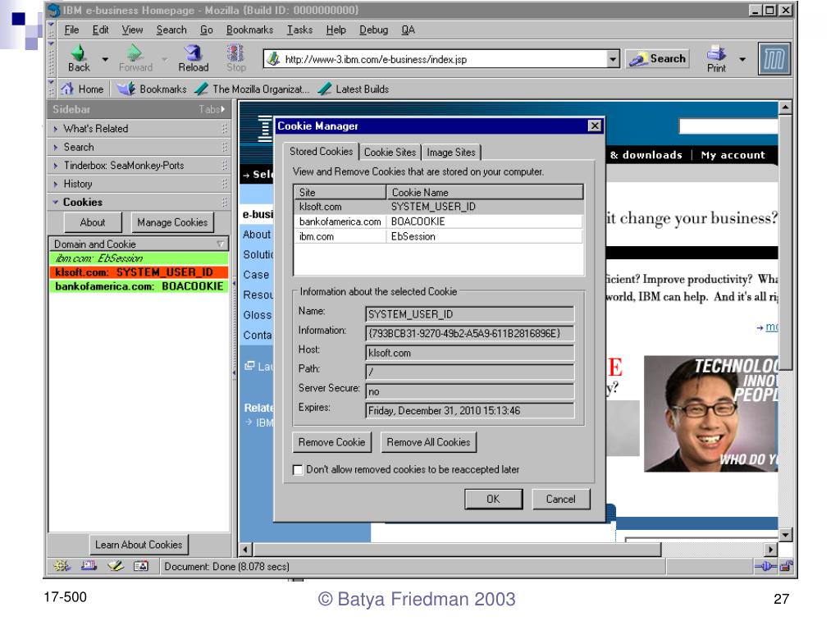Open the URL bar dropdown arrow
Screen dimensions: 840x630
pyautogui.click(x=613, y=59)
